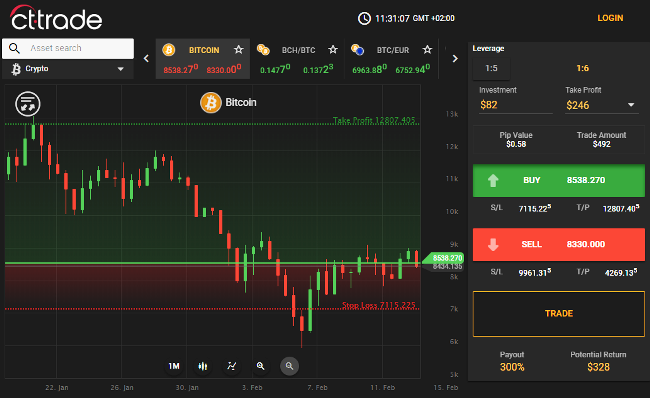650x398 pixels.
Task: Click the Take Profit dropdown arrow
Action: 631,105
